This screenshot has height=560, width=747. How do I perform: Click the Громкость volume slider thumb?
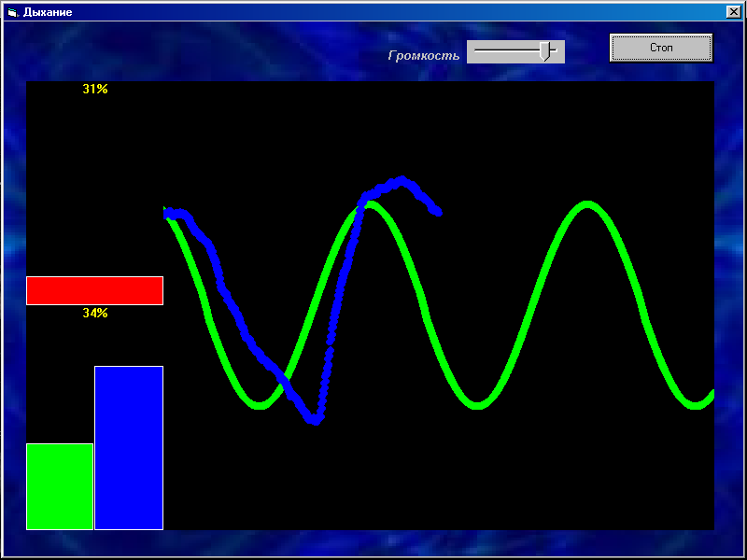pyautogui.click(x=546, y=51)
